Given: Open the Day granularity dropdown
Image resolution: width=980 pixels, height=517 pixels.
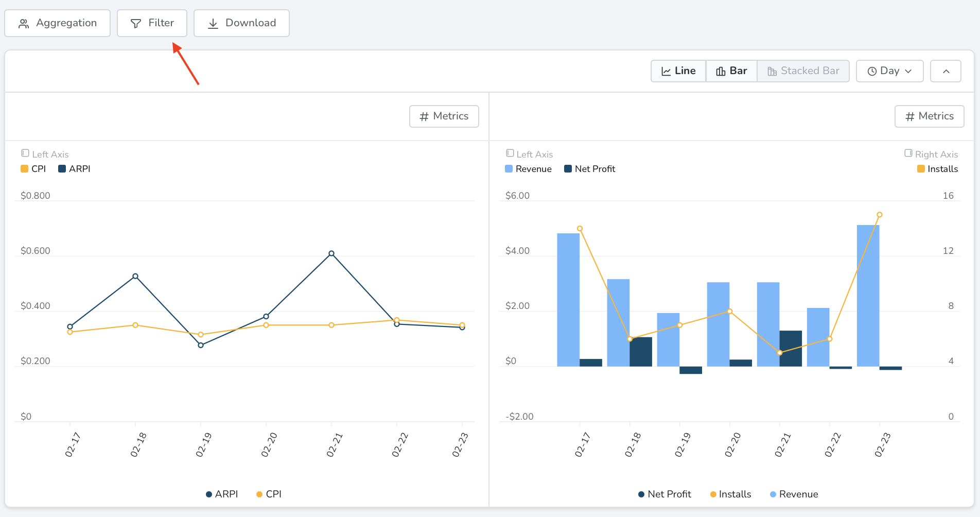Looking at the screenshot, I should point(889,71).
